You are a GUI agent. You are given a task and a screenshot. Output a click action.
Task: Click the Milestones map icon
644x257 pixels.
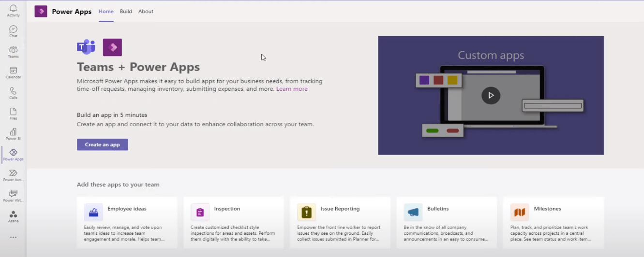point(519,212)
